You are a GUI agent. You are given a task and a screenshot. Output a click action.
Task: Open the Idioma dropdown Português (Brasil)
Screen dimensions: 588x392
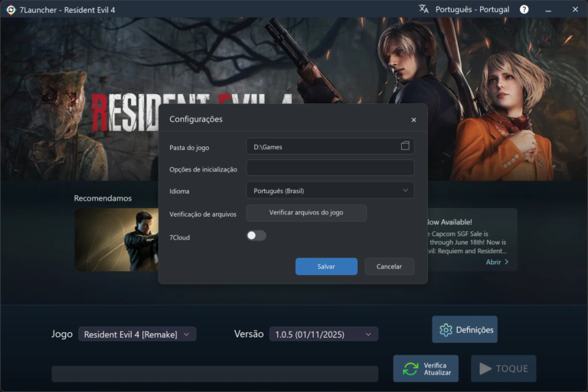330,190
